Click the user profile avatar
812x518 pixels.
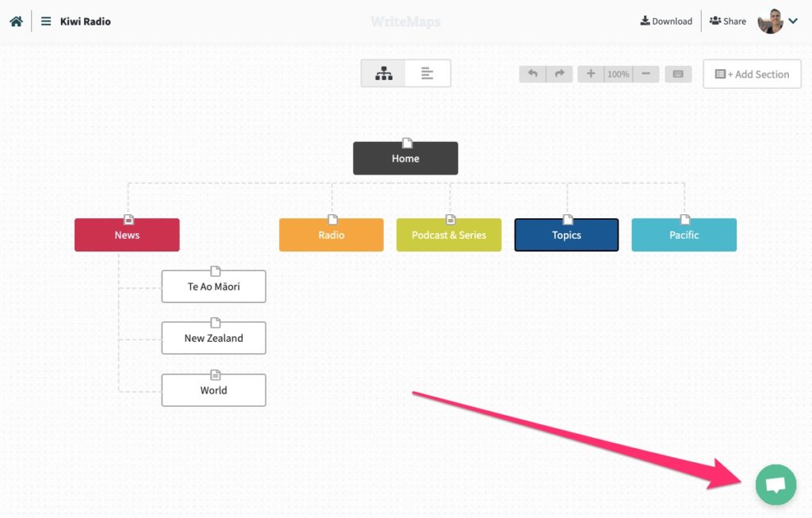pyautogui.click(x=770, y=21)
